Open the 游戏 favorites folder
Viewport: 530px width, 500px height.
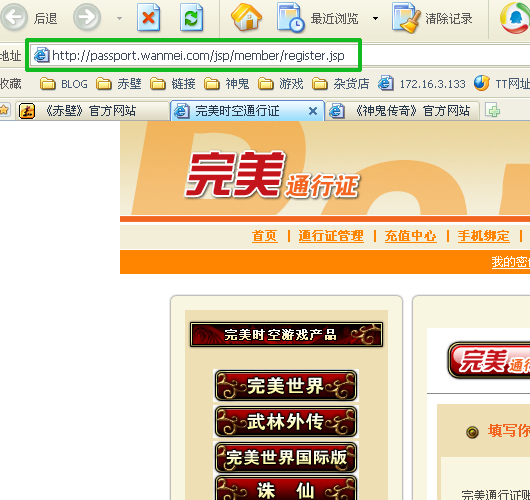[x=281, y=84]
